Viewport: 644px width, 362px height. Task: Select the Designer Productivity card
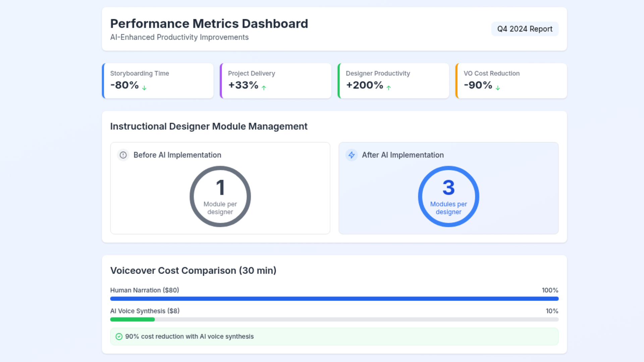(393, 81)
